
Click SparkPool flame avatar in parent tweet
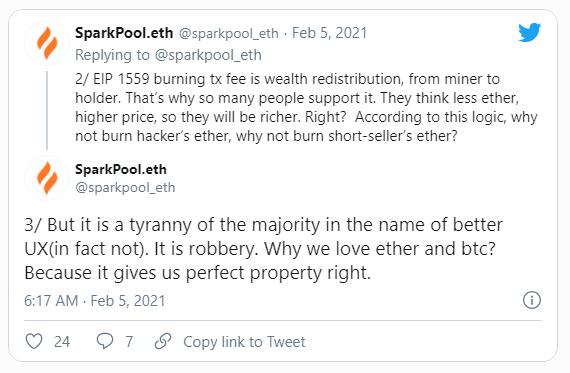click(x=47, y=43)
